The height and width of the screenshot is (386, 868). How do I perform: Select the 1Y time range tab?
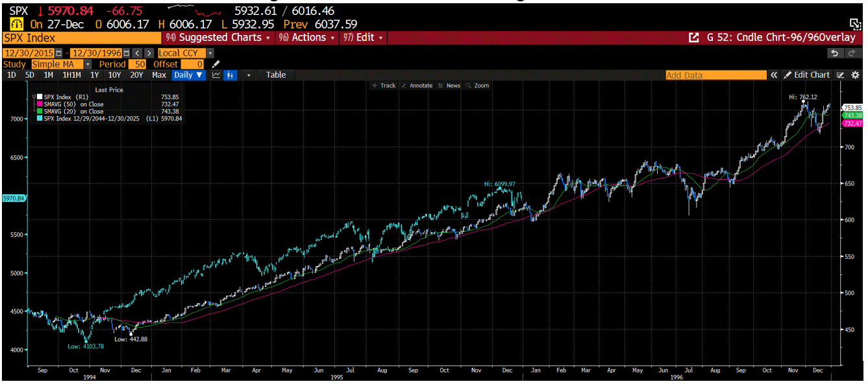tap(96, 75)
